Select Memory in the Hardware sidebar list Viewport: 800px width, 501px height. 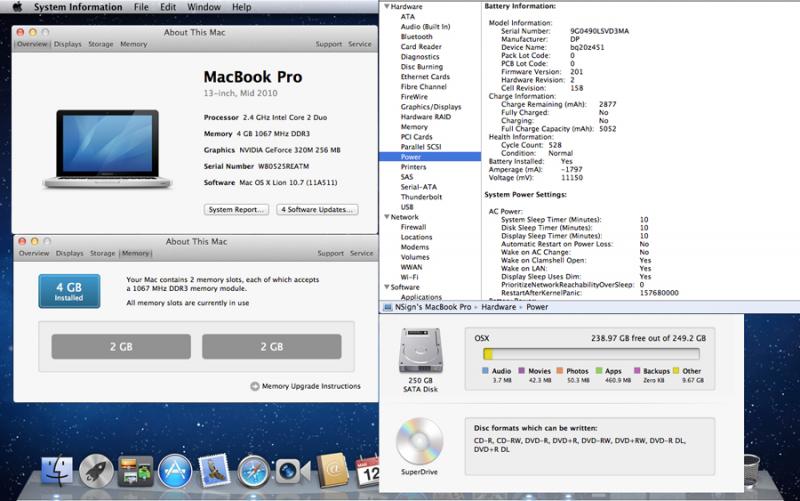[x=414, y=127]
